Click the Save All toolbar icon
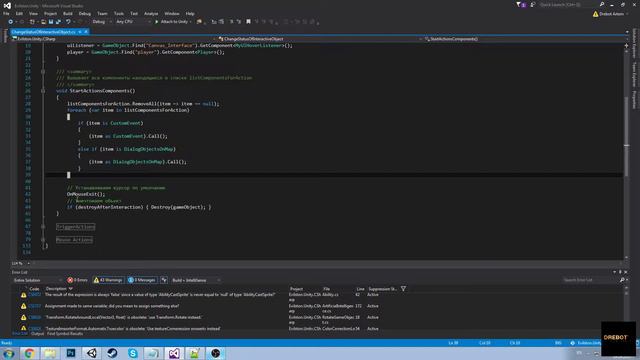 point(58,22)
